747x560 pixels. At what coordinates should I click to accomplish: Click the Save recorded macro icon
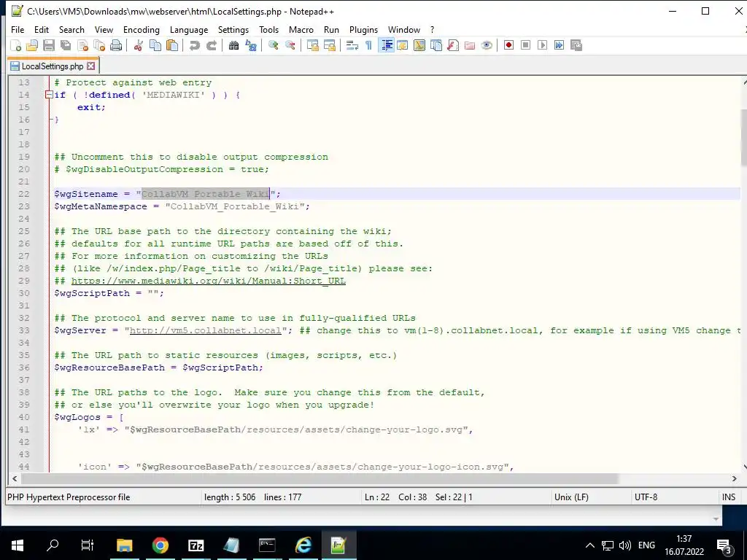pos(576,45)
